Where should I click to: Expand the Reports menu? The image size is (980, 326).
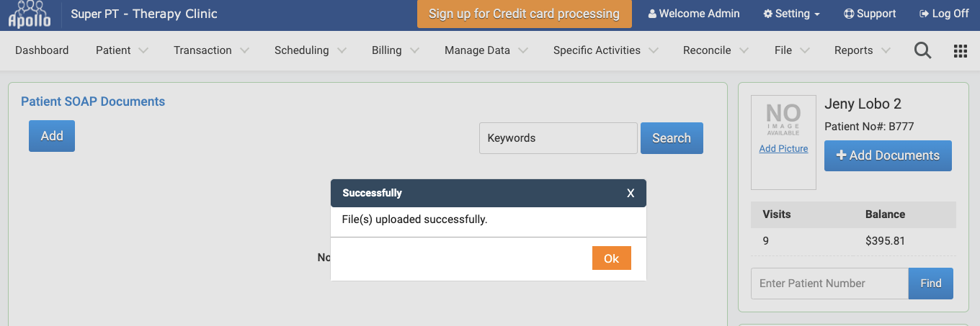(862, 50)
